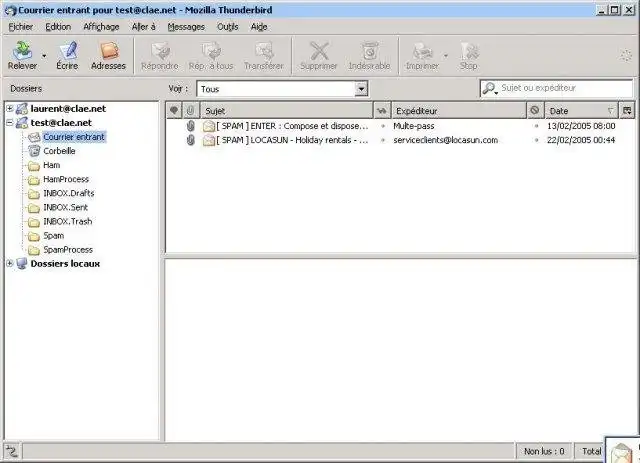Open the INBOX.Sent folder
Image resolution: width=640 pixels, height=463 pixels.
tap(65, 207)
